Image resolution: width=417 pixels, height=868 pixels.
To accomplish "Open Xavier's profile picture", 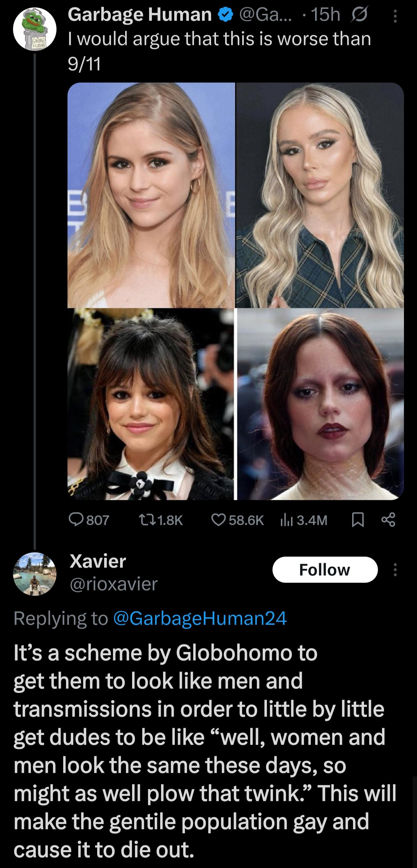I will (34, 574).
